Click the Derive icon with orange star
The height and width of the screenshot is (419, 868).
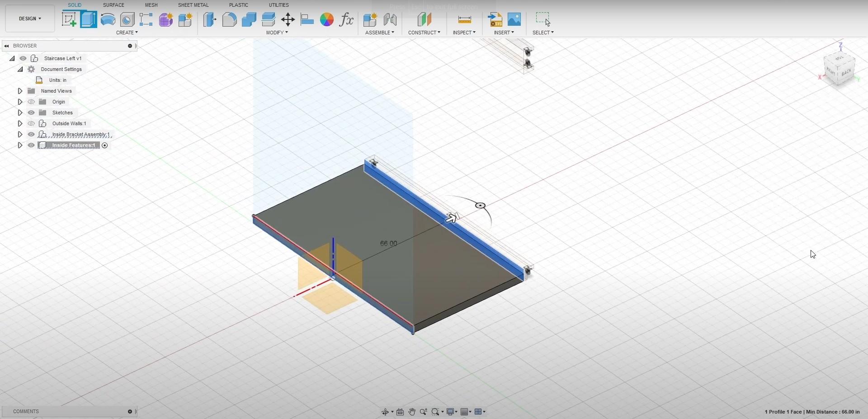[x=185, y=19]
